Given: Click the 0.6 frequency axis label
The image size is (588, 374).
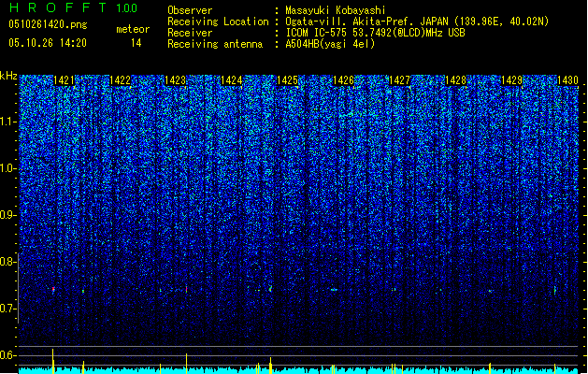Looking at the screenshot, I should (7, 355).
